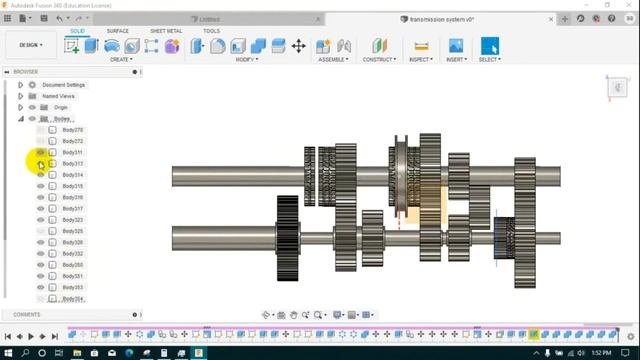Switch to the TOOLS tab
The image size is (640, 360).
(211, 31)
